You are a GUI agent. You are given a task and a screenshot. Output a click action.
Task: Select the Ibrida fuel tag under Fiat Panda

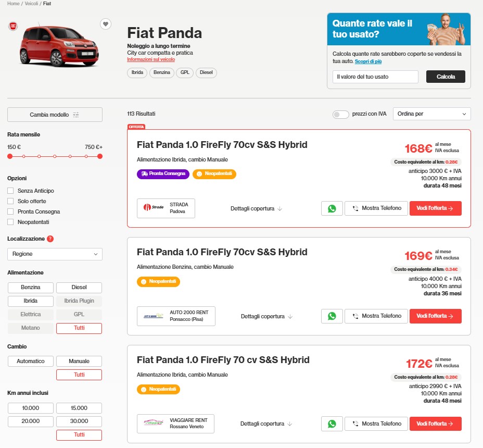[137, 72]
